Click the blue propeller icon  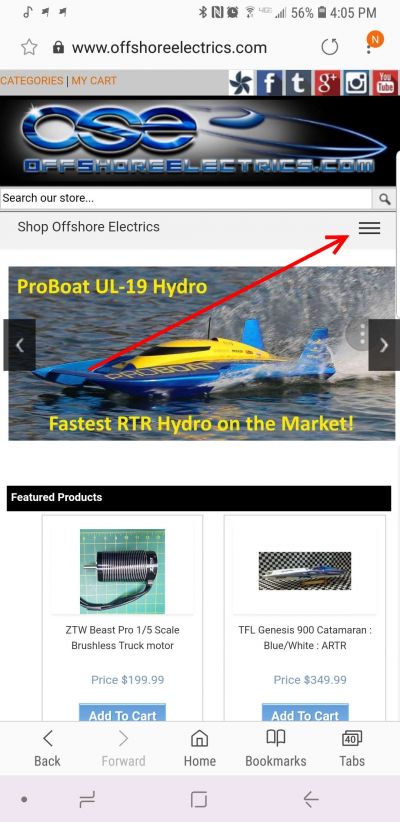(241, 83)
